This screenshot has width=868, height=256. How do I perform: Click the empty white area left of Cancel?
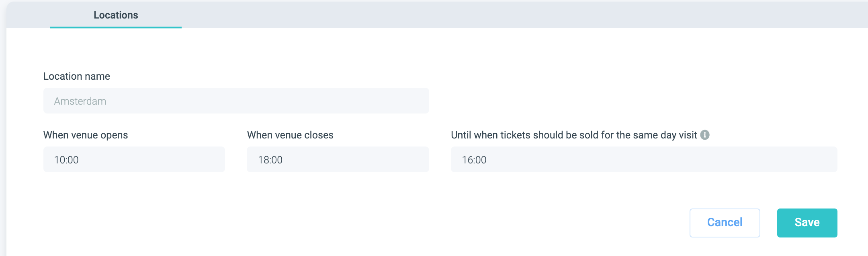[x=482, y=223]
